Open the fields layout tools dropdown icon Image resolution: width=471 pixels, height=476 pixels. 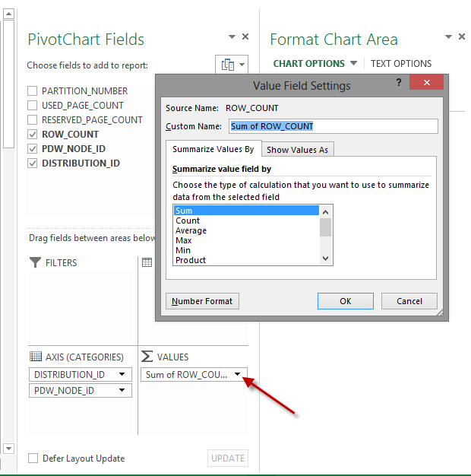(232, 65)
